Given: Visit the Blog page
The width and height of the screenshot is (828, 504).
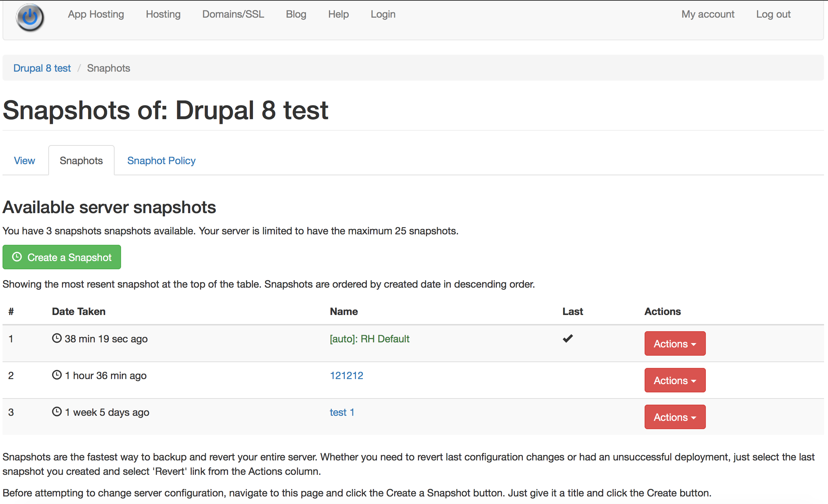Looking at the screenshot, I should 296,14.
